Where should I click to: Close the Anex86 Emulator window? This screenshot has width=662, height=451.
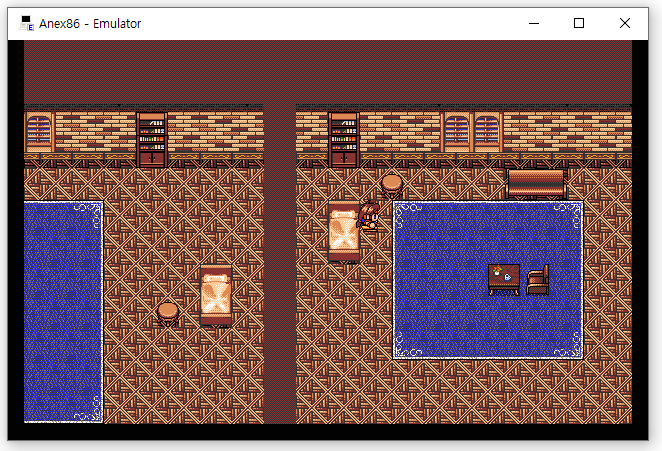tap(624, 23)
